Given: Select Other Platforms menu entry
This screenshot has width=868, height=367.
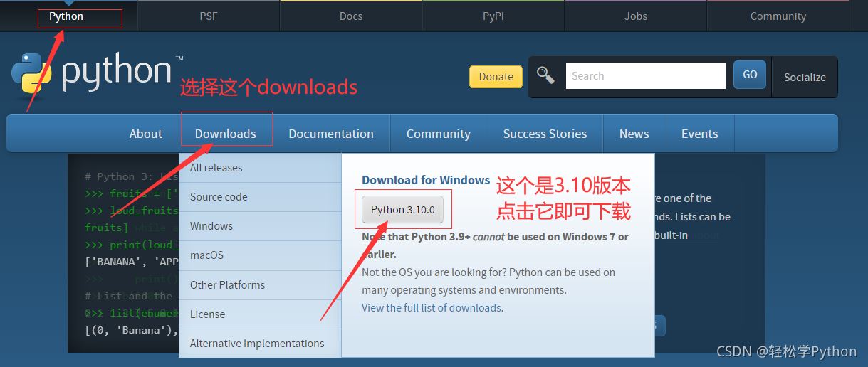Looking at the screenshot, I should coord(227,285).
